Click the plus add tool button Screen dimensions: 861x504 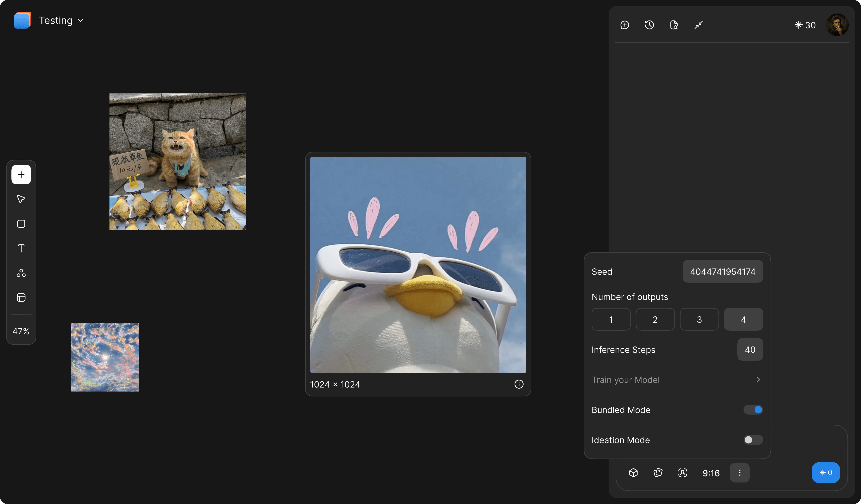[21, 175]
